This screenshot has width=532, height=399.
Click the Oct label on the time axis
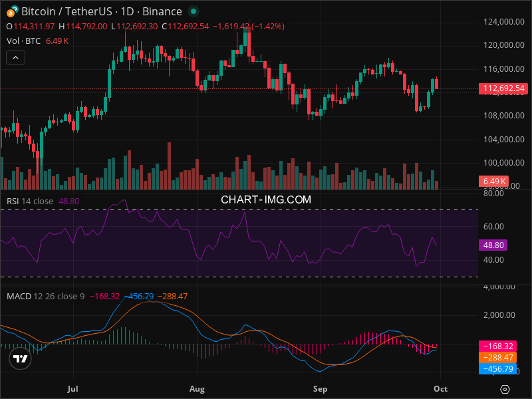point(440,388)
